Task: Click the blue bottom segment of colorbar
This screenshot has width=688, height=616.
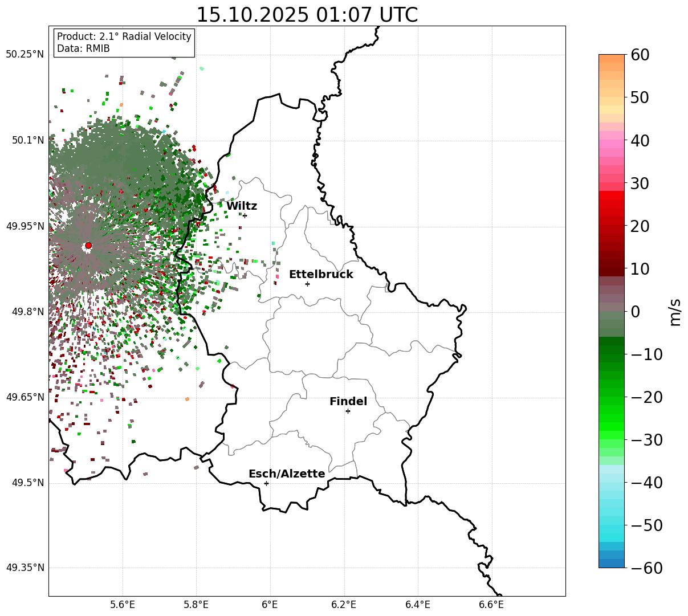Action: (x=612, y=563)
